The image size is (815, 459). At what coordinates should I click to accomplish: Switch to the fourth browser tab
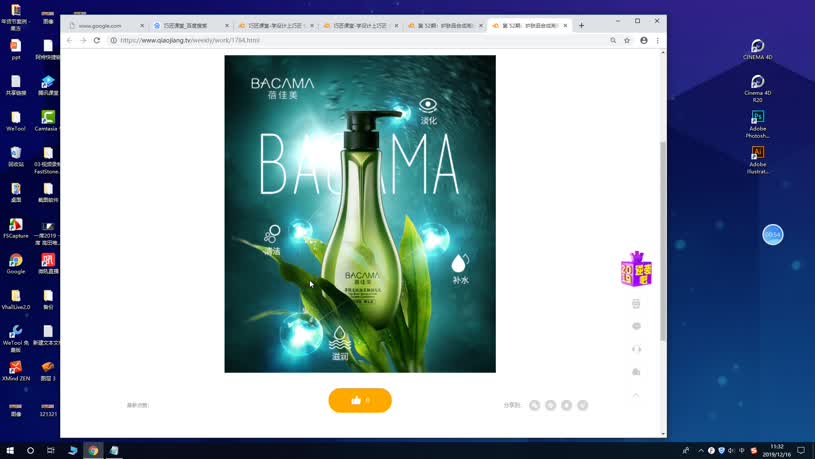point(360,25)
